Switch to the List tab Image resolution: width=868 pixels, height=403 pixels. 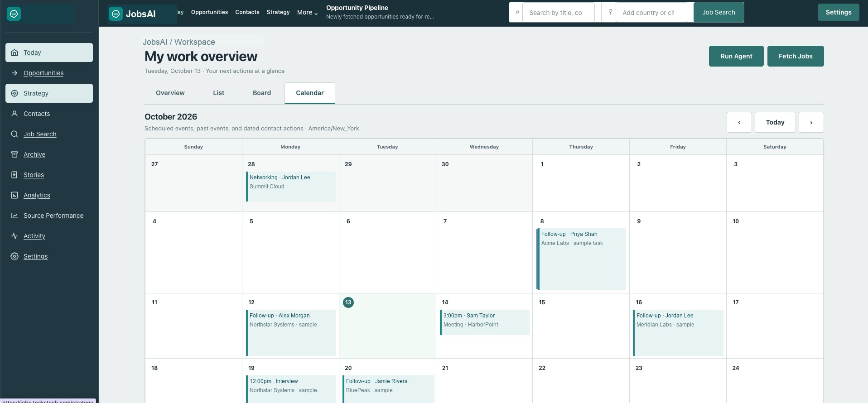(x=219, y=93)
